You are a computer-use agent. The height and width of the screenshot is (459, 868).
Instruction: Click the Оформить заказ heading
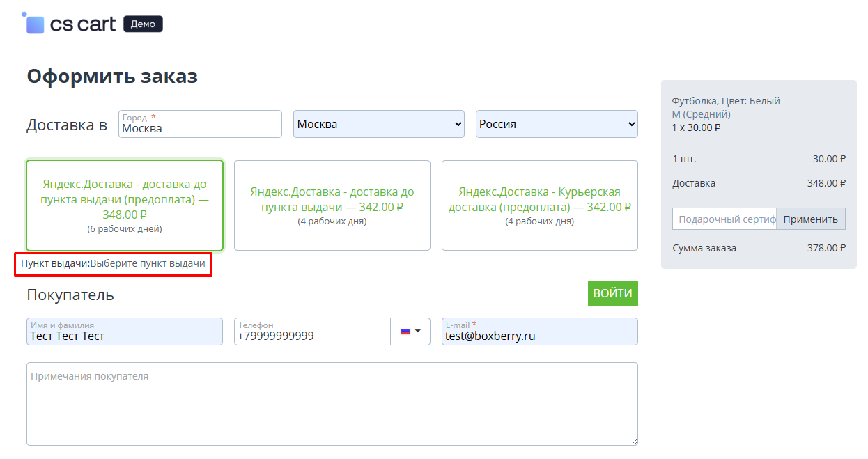(112, 76)
